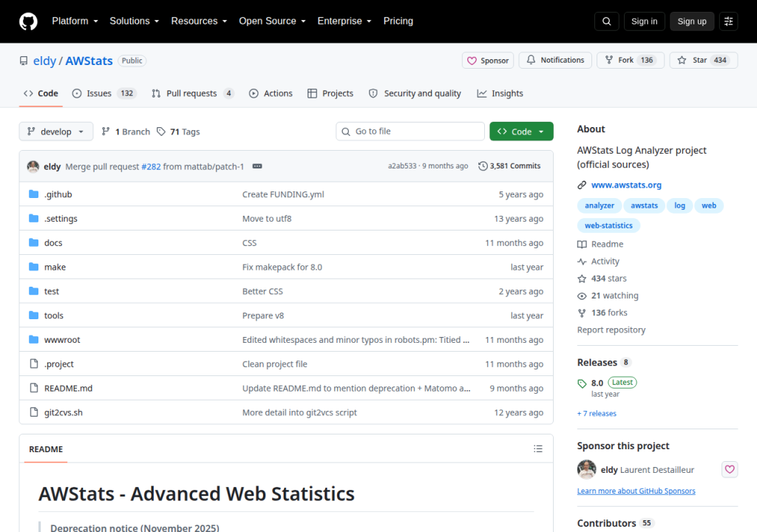Image resolution: width=757 pixels, height=532 pixels.
Task: View the 71 Tags link
Action: click(178, 132)
